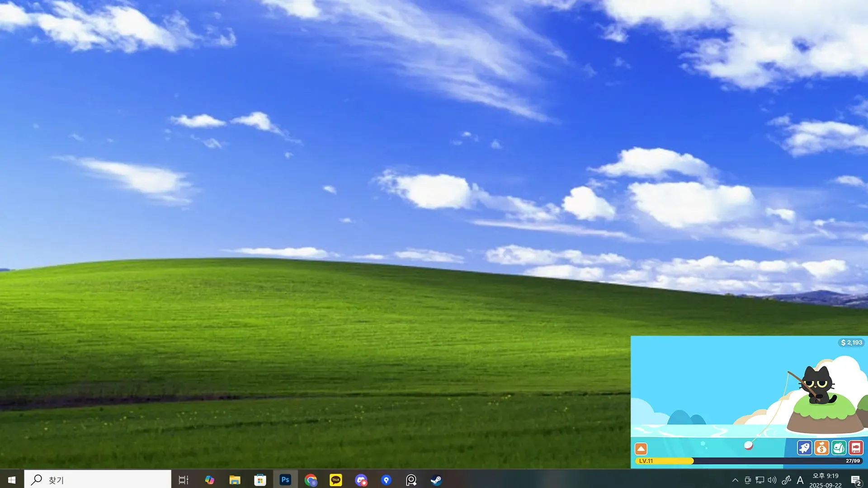Open network settings from the tray
The image size is (868, 488).
760,480
